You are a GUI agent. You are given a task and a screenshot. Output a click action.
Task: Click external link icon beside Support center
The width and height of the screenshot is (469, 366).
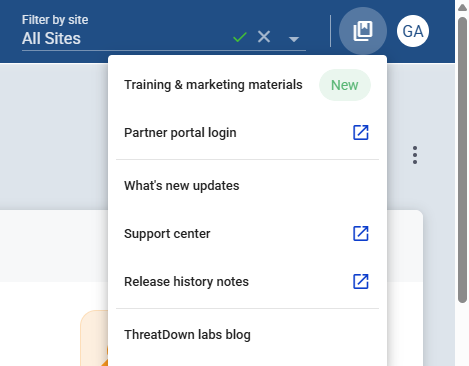pos(361,233)
